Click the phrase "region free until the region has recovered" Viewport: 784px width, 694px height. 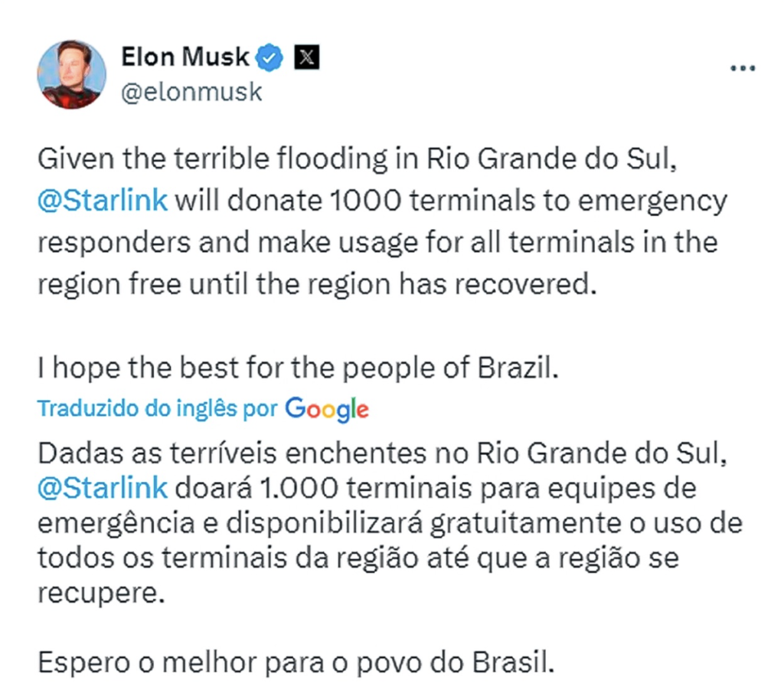tap(315, 283)
